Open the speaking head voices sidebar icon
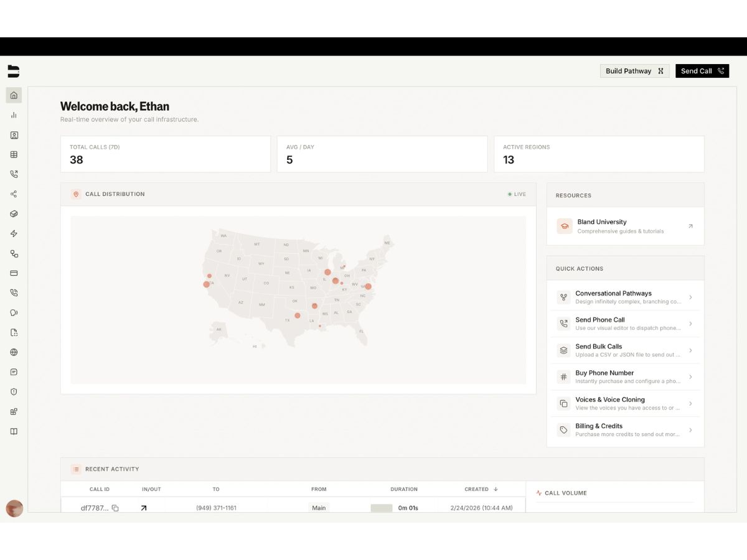Viewport: 747px width, 560px height. pos(14,312)
